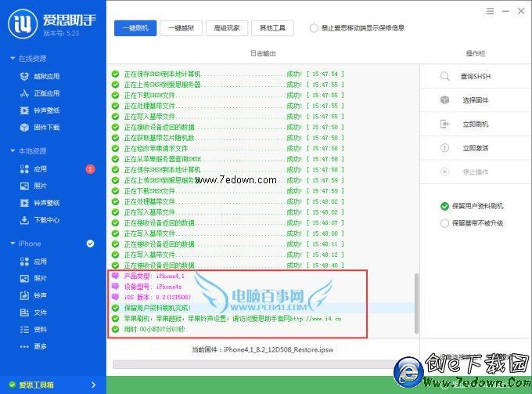532x394 pixels.
Task: Switch to the 一键越狱 tab
Action: [182, 28]
